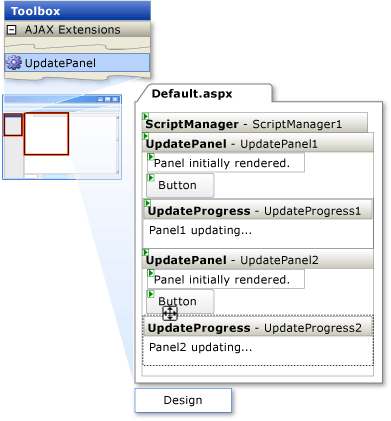
Task: Click the Button inside UpdatePanel1
Action: tap(180, 185)
